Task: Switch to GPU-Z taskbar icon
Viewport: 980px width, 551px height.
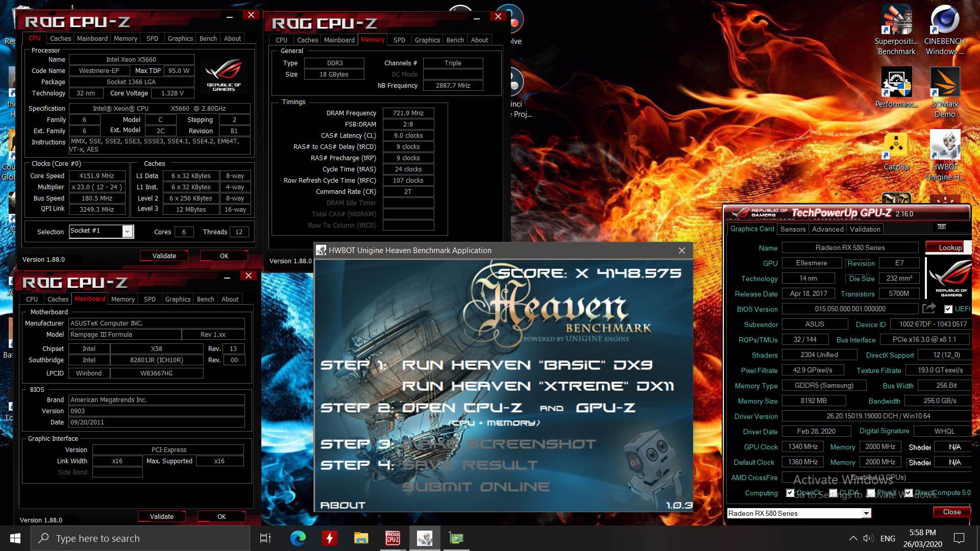Action: pos(456,538)
